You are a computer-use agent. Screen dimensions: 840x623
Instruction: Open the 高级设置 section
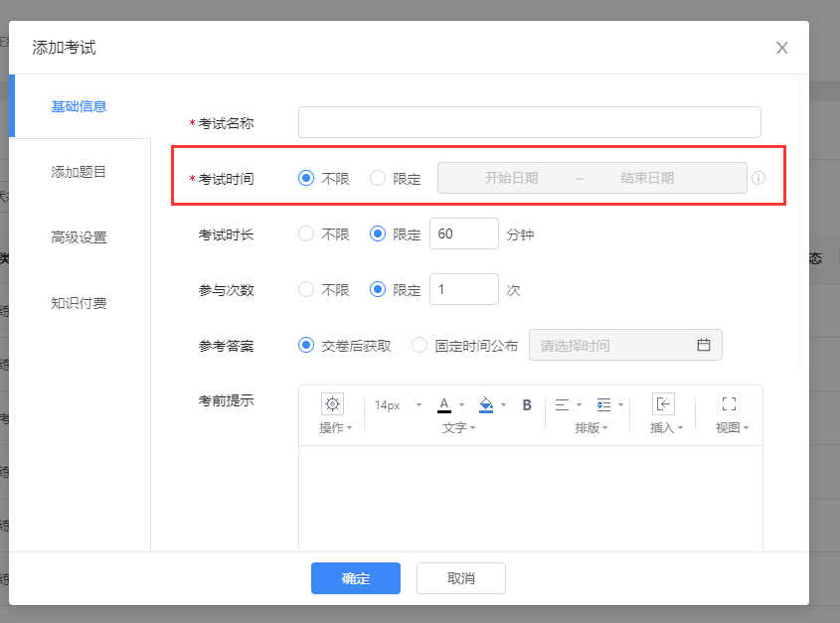pyautogui.click(x=79, y=237)
